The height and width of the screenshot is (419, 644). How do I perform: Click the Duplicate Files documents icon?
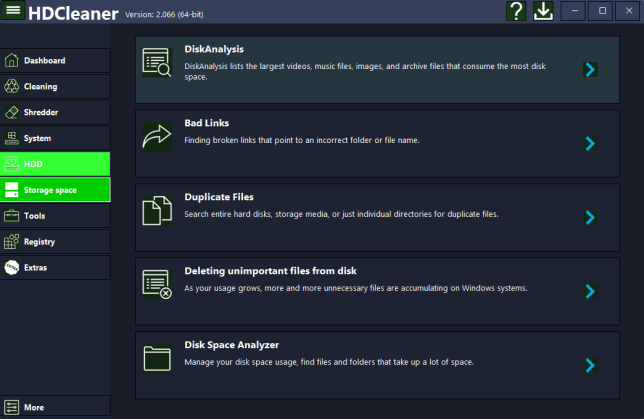click(x=157, y=210)
